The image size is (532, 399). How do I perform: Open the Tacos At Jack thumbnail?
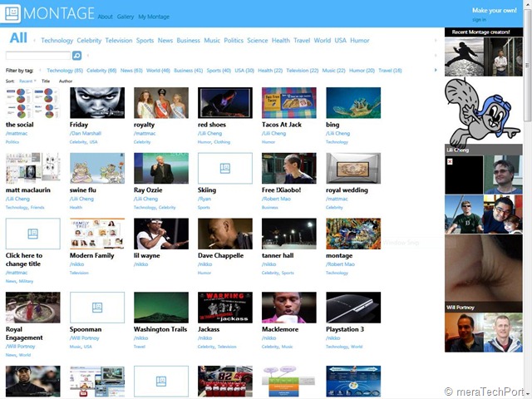point(289,103)
